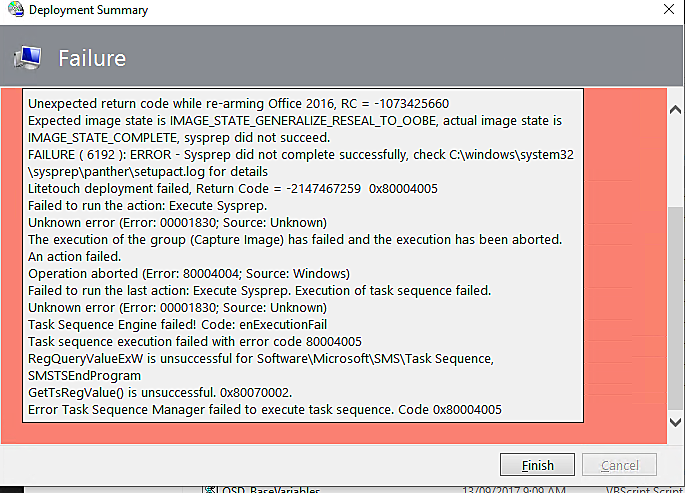Click the VBScript Script file type text
The image size is (685, 493).
pos(645,490)
